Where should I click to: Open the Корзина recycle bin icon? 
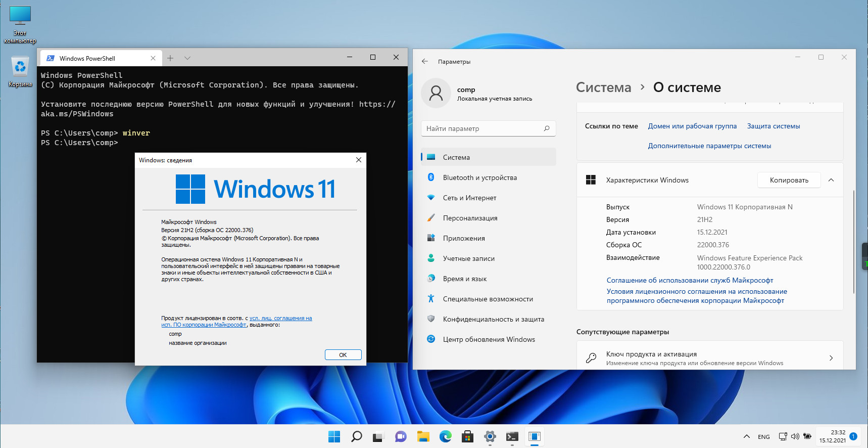pyautogui.click(x=20, y=71)
